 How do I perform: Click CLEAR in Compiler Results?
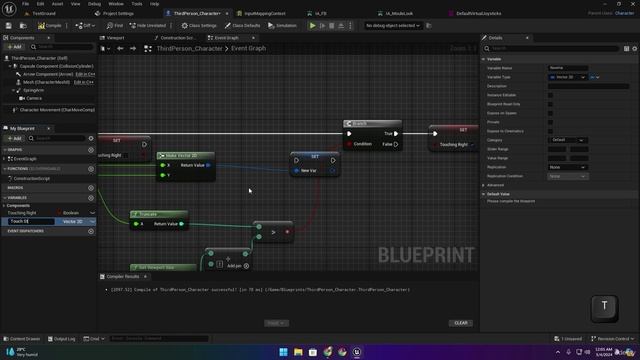pyautogui.click(x=461, y=323)
